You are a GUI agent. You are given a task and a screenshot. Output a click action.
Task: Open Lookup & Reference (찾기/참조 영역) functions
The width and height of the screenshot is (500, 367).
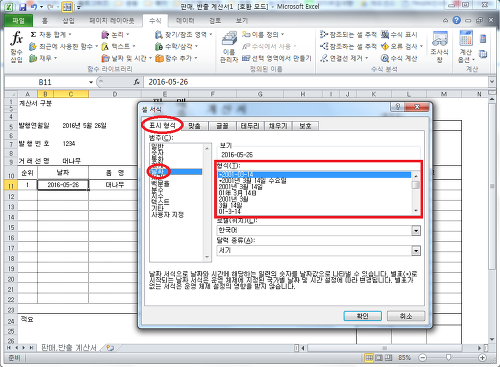point(183,34)
